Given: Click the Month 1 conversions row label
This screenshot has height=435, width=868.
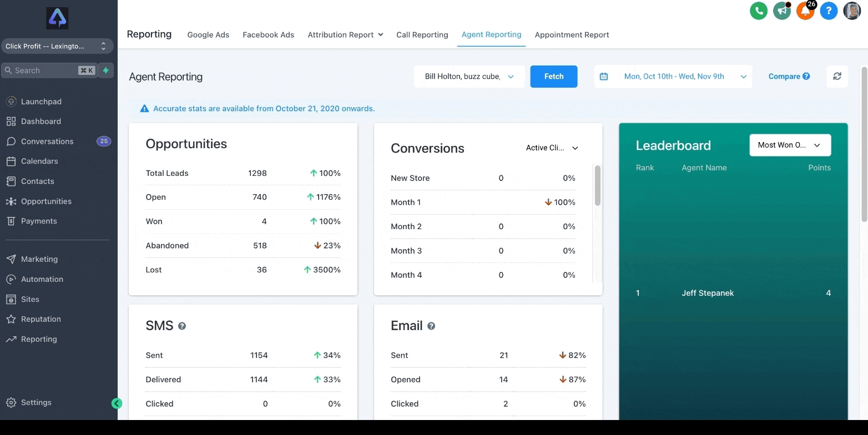Looking at the screenshot, I should [406, 202].
